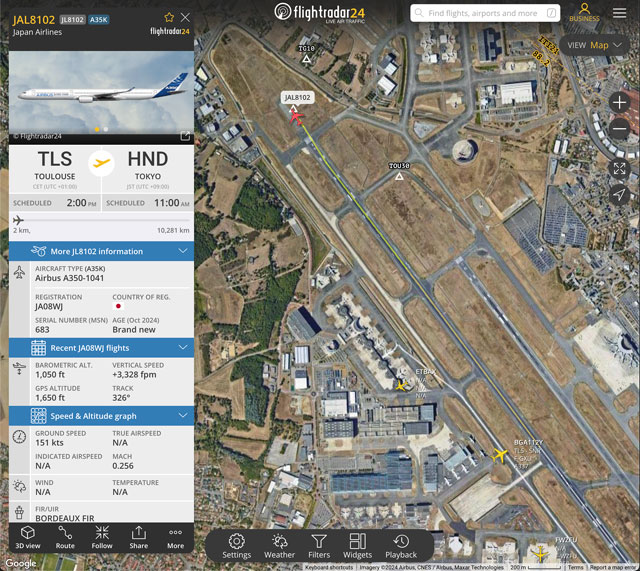This screenshot has height=571, width=640.
Task: Open the Weather layer options
Action: click(x=279, y=546)
